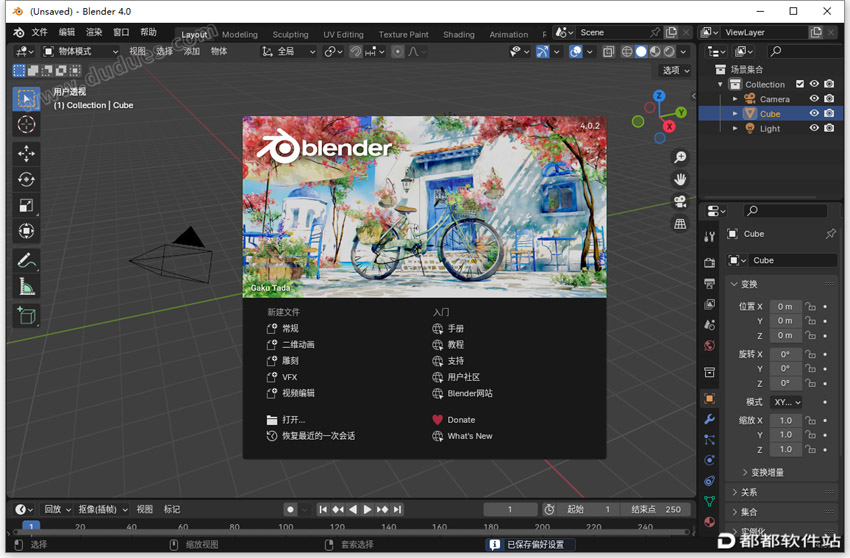Toggle auto keying record button
This screenshot has height=558, width=850.
pos(291,509)
